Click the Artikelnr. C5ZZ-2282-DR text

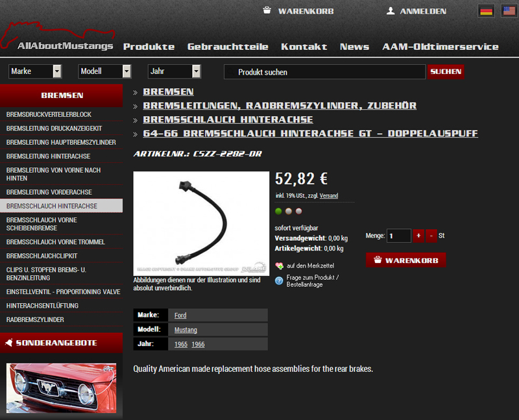pyautogui.click(x=198, y=154)
